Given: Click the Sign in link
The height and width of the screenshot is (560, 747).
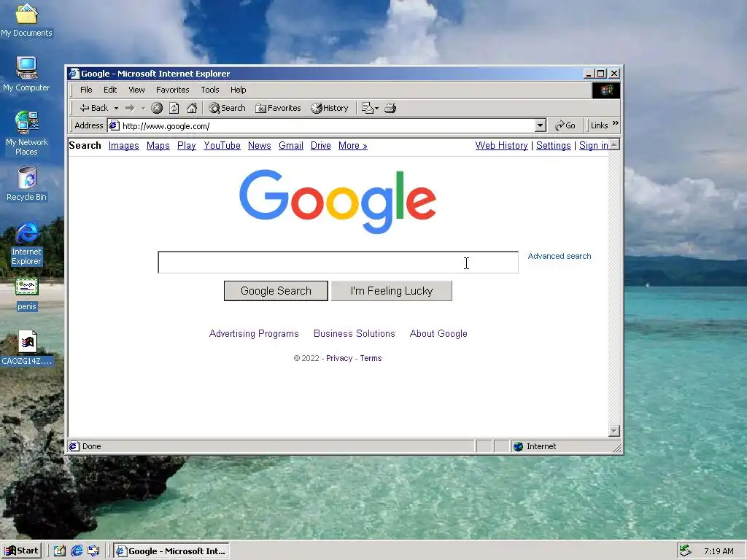Looking at the screenshot, I should coord(594,146).
